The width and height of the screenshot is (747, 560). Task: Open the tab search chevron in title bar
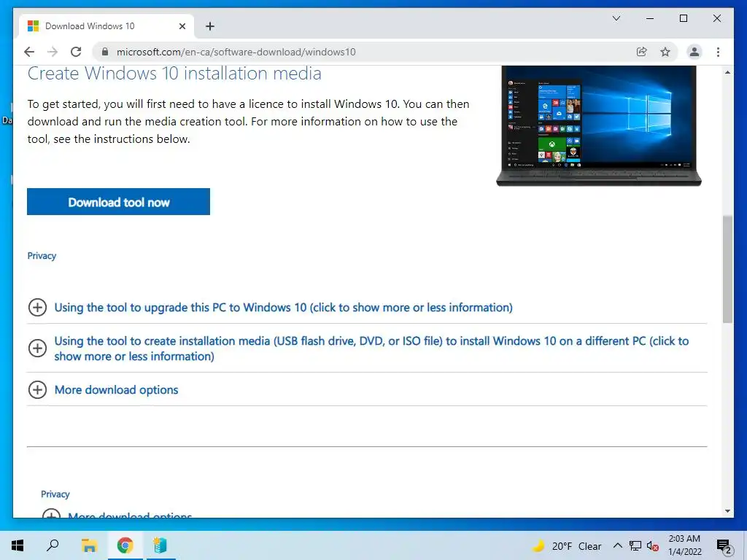pos(616,18)
